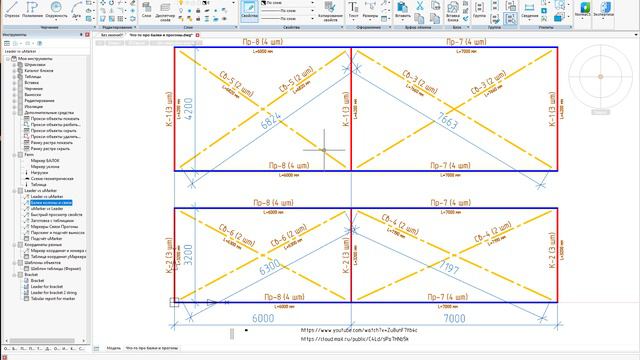This screenshot has width=640, height=360.
Task: Select Подсчёт uMarker tool
Action: point(46,238)
